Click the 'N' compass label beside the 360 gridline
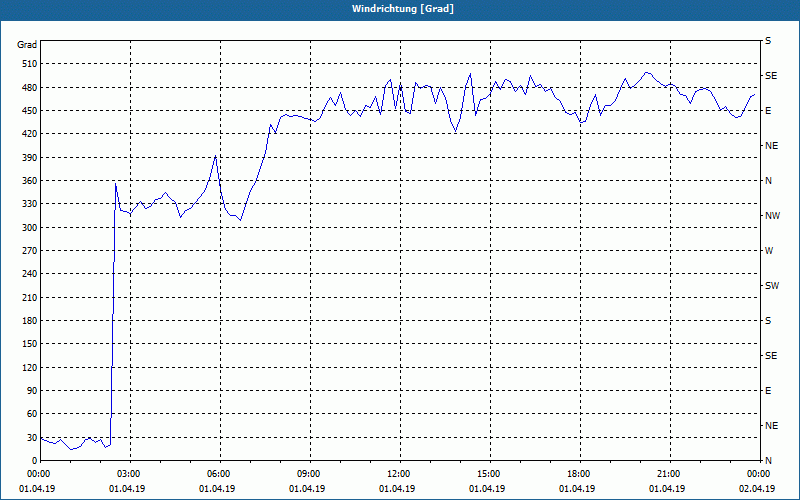This screenshot has width=800, height=500. click(768, 181)
